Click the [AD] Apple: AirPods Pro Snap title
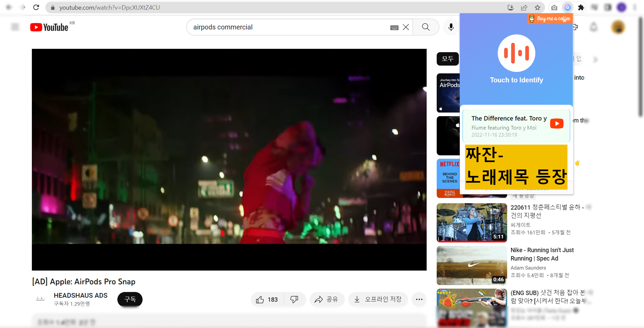This screenshot has width=644, height=328. (x=84, y=282)
